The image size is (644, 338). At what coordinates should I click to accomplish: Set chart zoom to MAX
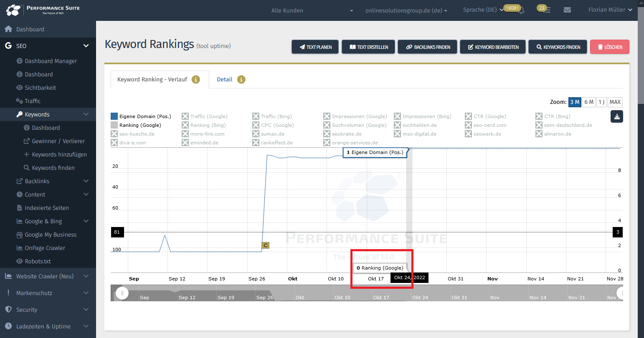[615, 102]
